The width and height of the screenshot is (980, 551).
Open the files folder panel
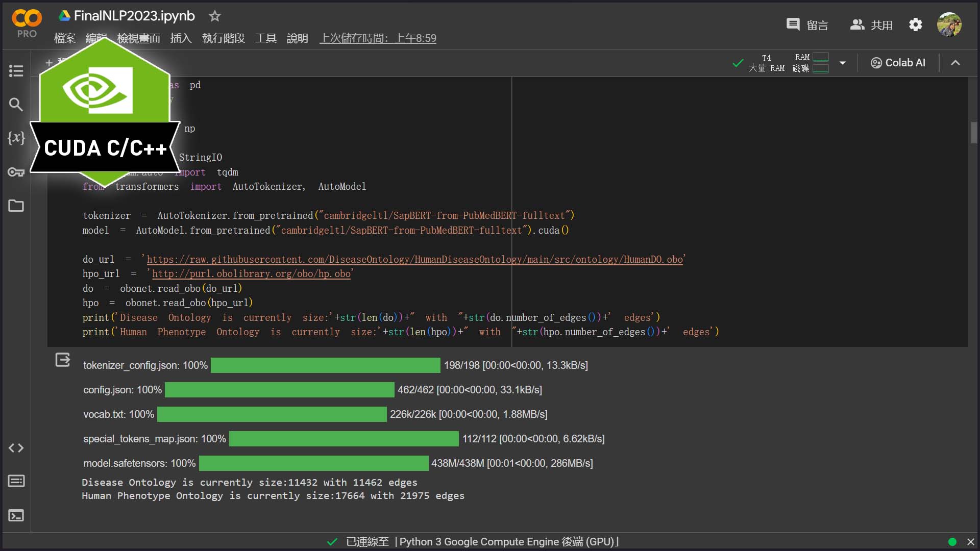(x=16, y=206)
